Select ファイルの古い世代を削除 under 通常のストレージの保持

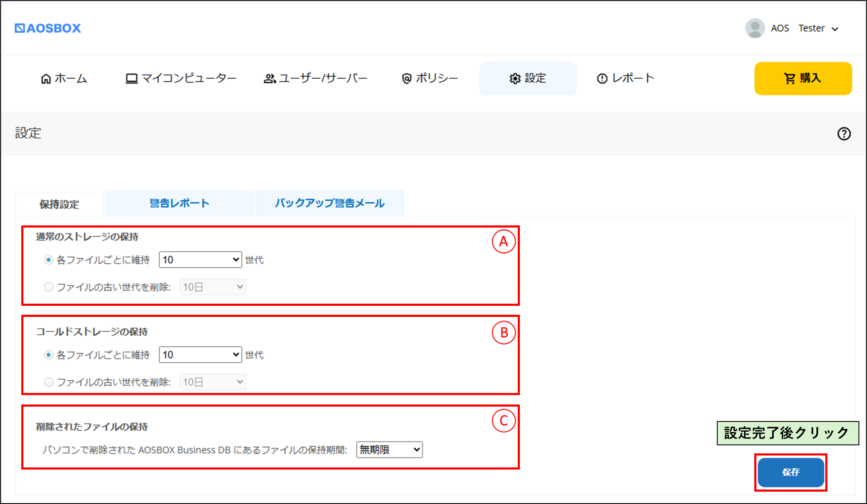(48, 287)
